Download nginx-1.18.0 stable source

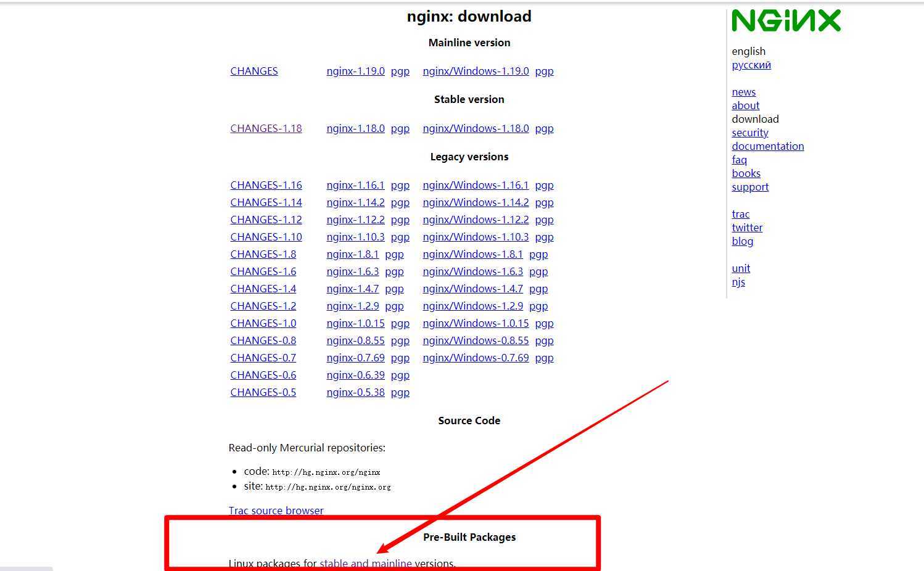tap(355, 128)
